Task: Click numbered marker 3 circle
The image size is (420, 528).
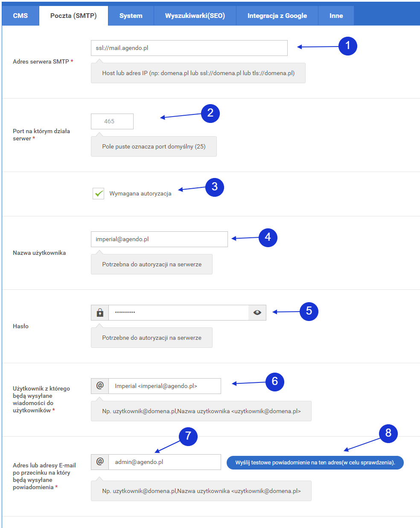Action: 214,187
